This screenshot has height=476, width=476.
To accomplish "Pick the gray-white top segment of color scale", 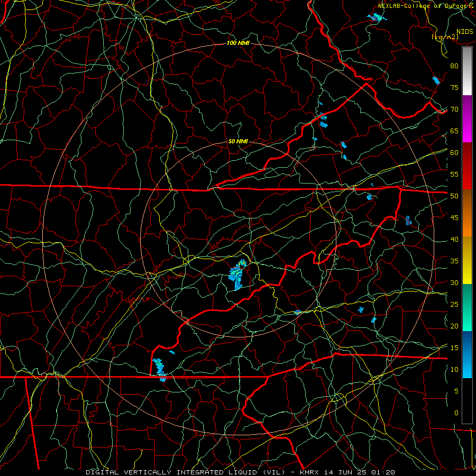I will click(467, 71).
